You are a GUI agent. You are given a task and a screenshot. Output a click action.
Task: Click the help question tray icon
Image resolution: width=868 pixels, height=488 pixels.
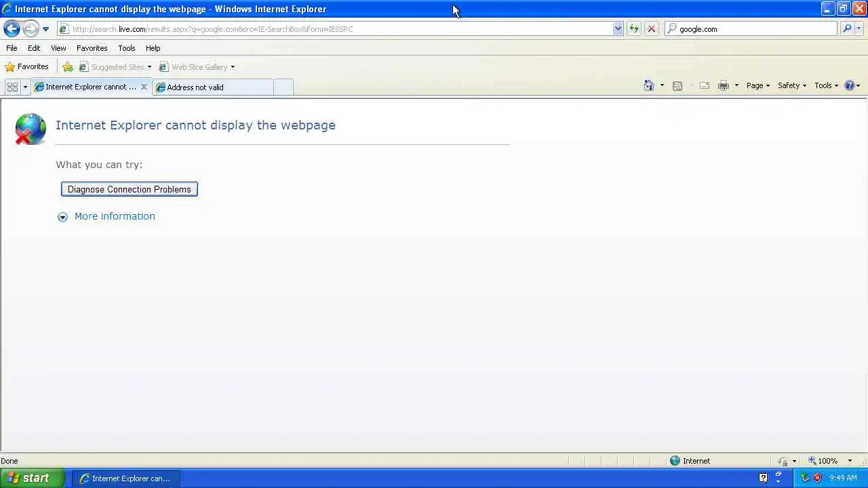coord(763,478)
